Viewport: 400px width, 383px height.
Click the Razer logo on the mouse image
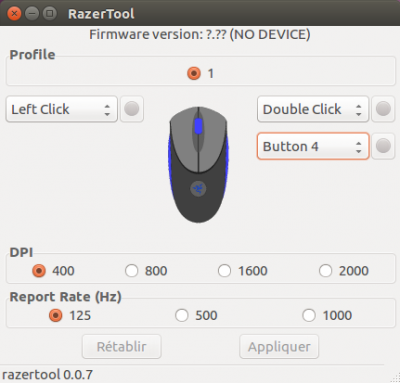(x=198, y=189)
